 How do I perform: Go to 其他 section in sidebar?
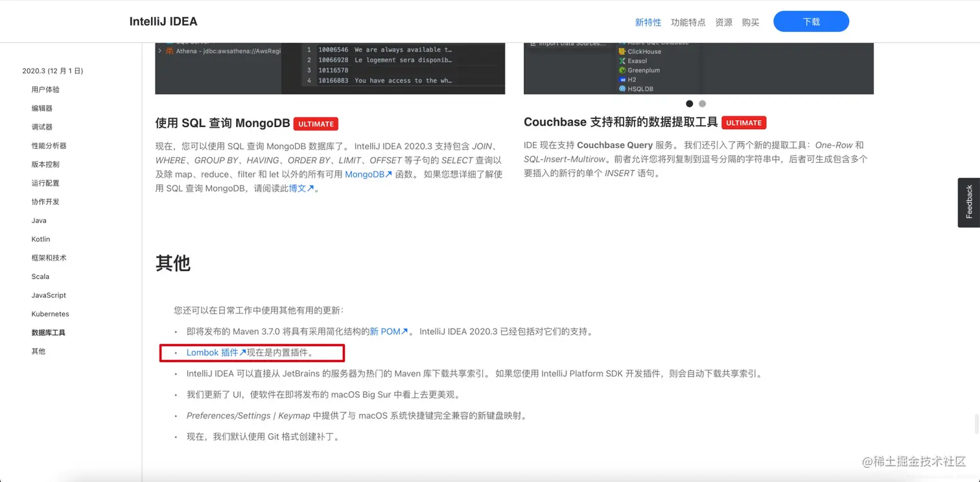click(x=38, y=352)
